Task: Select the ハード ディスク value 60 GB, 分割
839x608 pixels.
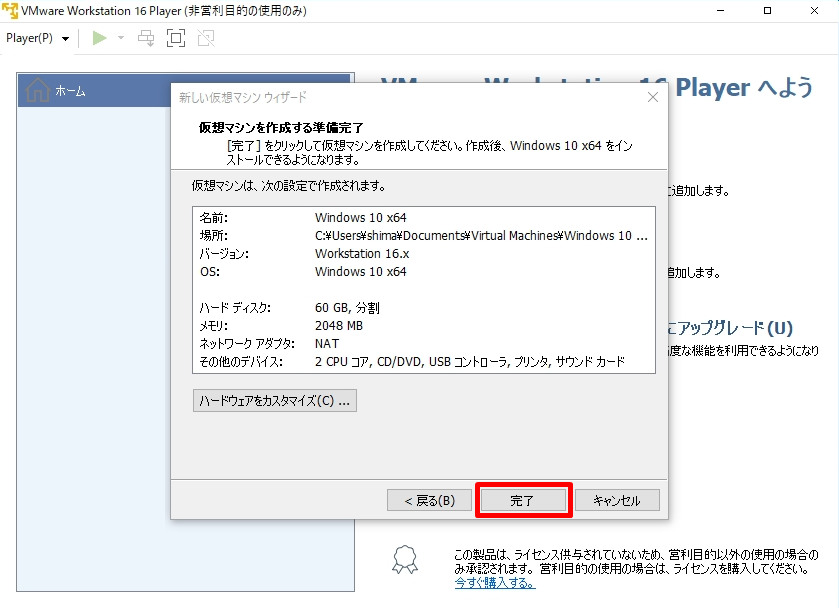Action: 347,308
